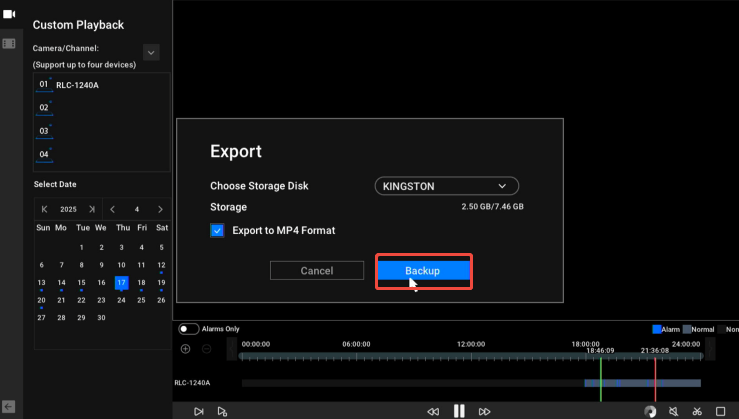Toggle the muted speaker icon
The height and width of the screenshot is (419, 739).
673,411
